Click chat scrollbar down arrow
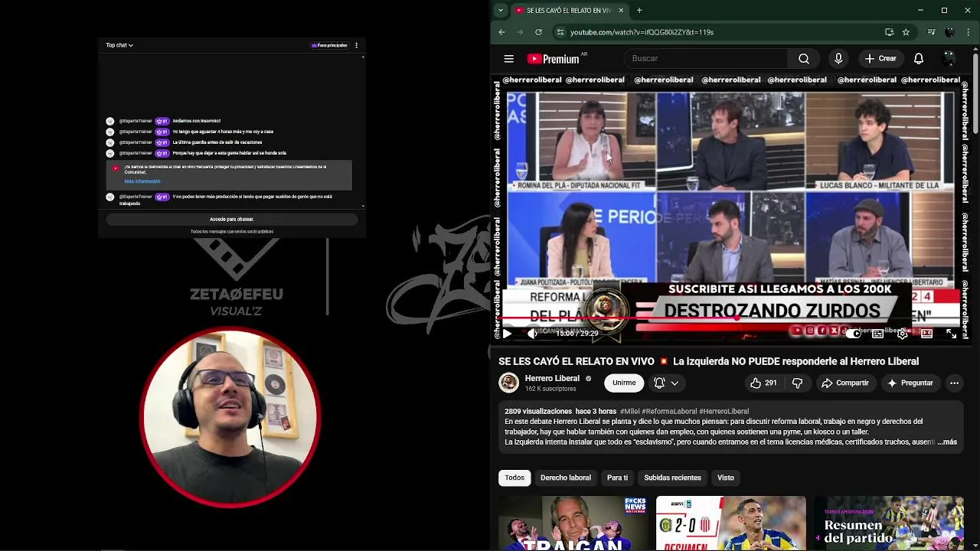Viewport: 980px width, 551px height. (x=363, y=206)
